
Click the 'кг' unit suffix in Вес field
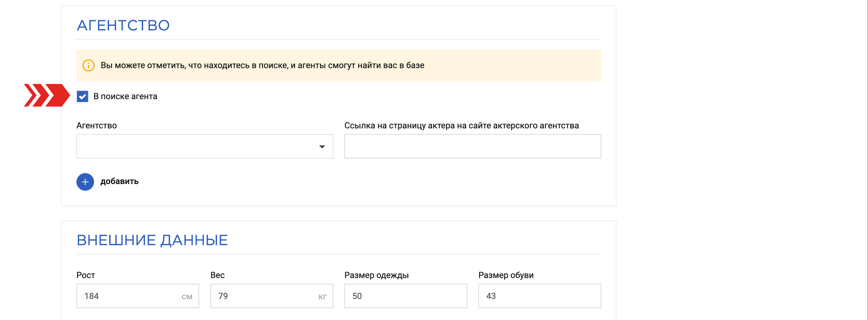tap(322, 297)
